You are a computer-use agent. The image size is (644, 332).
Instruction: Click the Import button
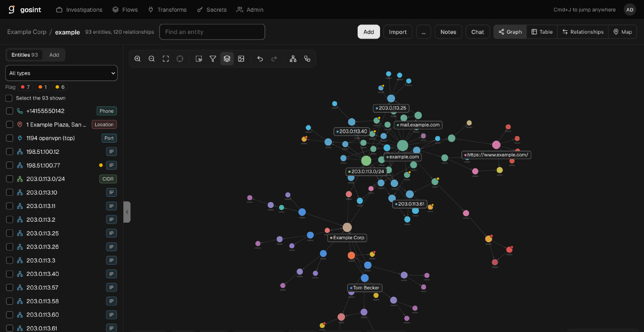(398, 32)
